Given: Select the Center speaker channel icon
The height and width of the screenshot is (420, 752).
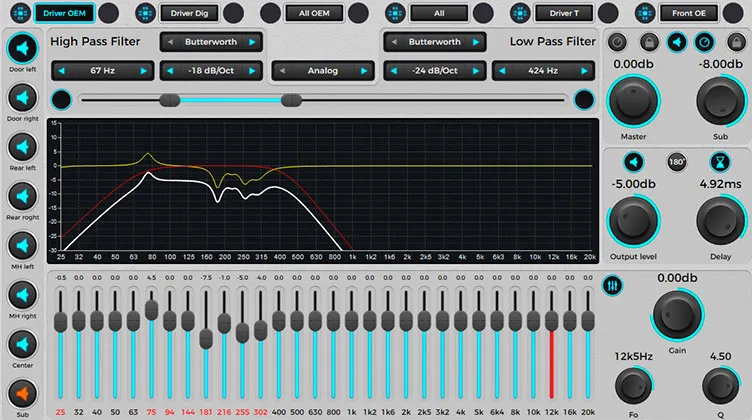Looking at the screenshot, I should [22, 344].
